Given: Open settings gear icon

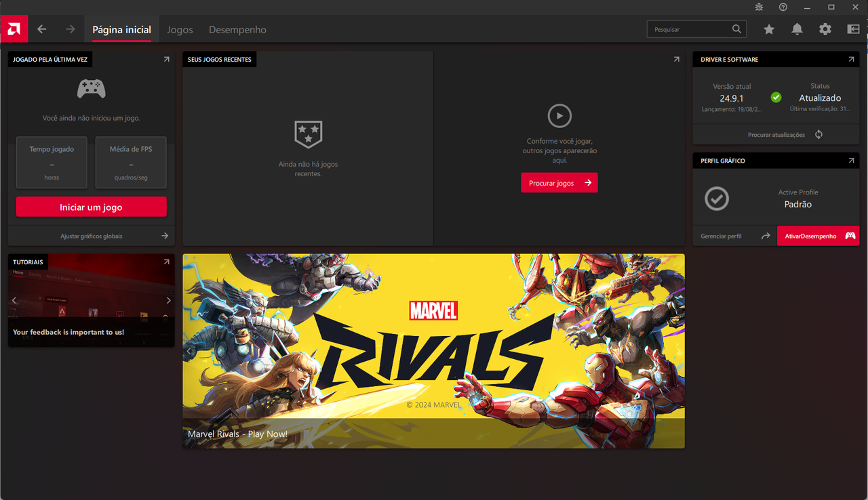Looking at the screenshot, I should tap(825, 29).
